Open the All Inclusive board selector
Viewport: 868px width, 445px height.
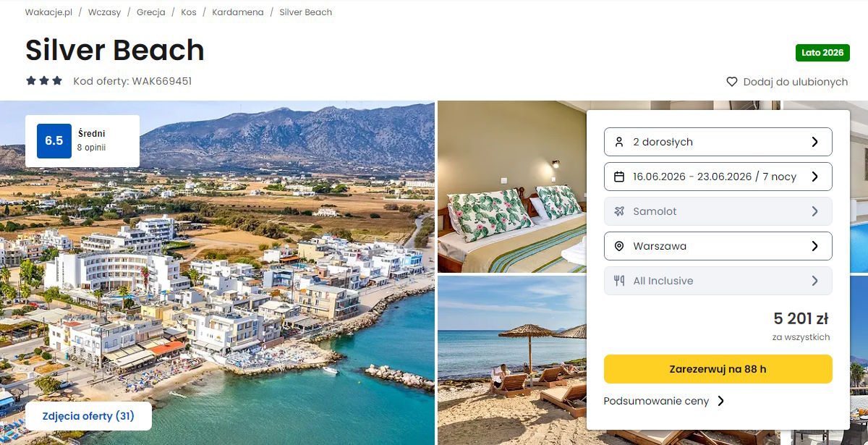point(718,281)
